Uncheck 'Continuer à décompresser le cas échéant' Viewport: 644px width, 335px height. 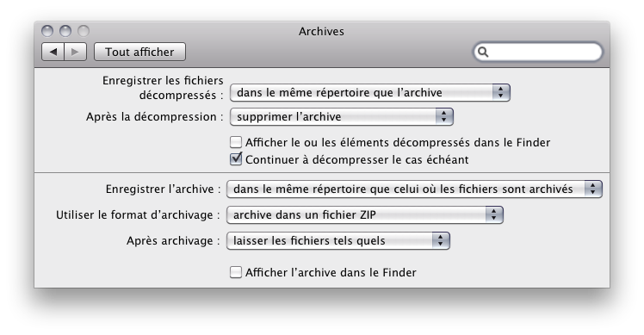tap(236, 159)
